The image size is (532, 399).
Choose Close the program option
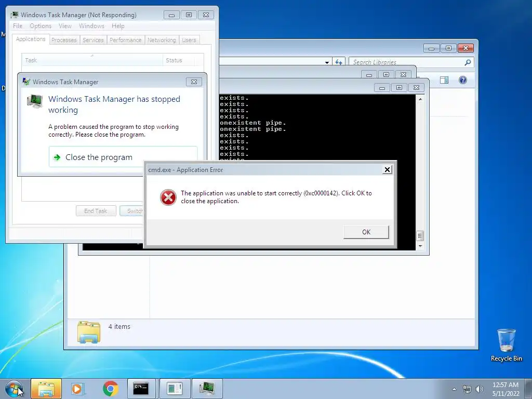click(123, 157)
